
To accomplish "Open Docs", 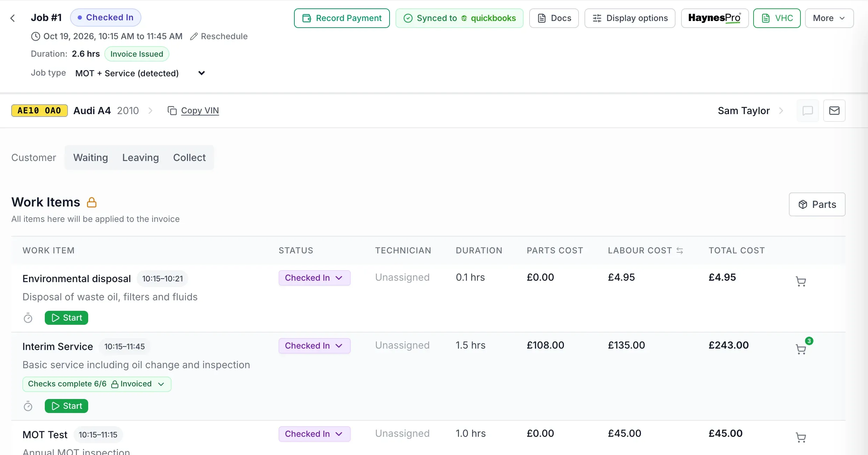I will pyautogui.click(x=554, y=18).
